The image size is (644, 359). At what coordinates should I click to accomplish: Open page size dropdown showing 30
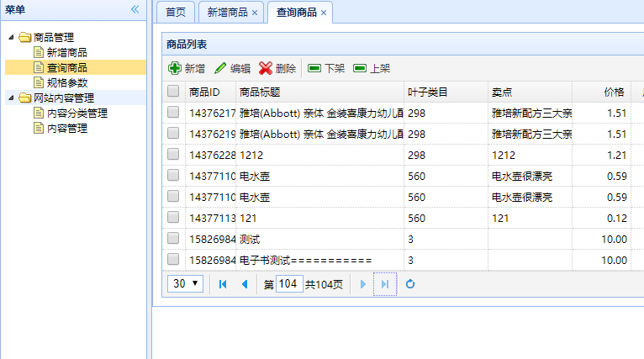(x=185, y=284)
